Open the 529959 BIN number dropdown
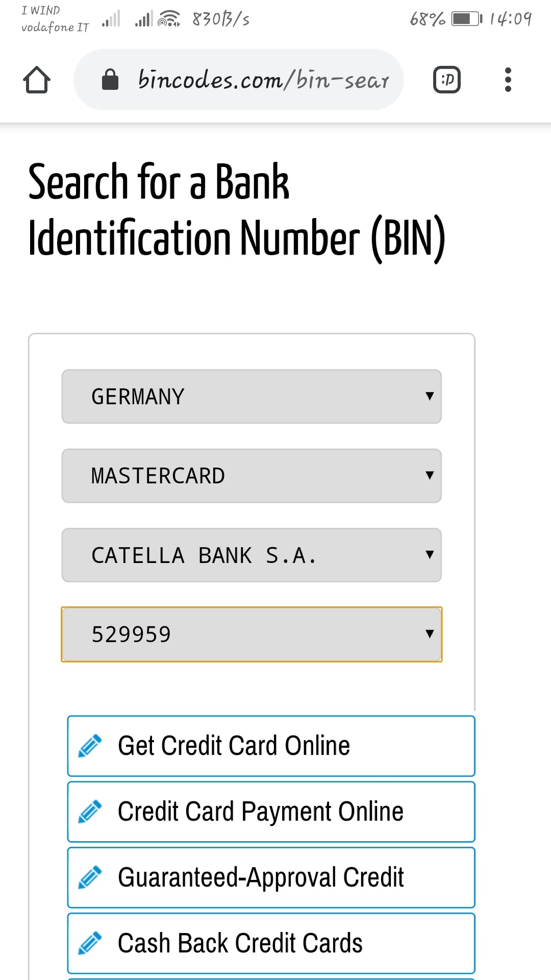This screenshot has height=980, width=551. coord(252,634)
